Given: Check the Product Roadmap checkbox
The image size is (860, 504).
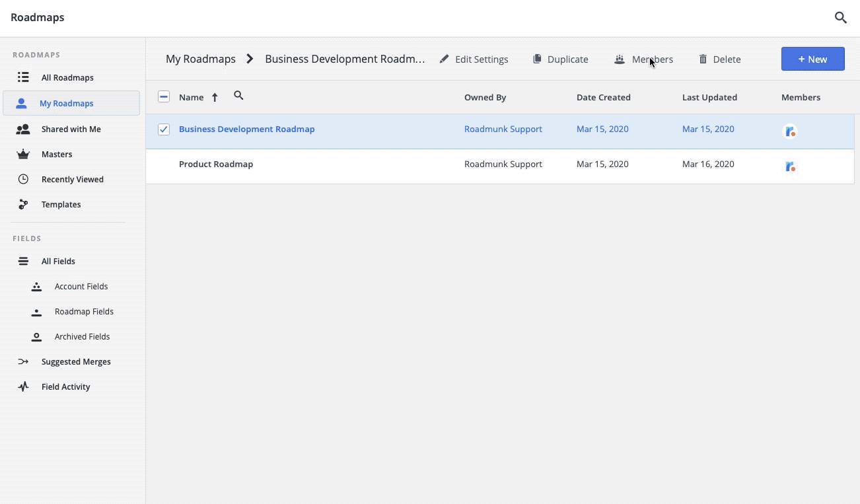Looking at the screenshot, I should (x=164, y=164).
